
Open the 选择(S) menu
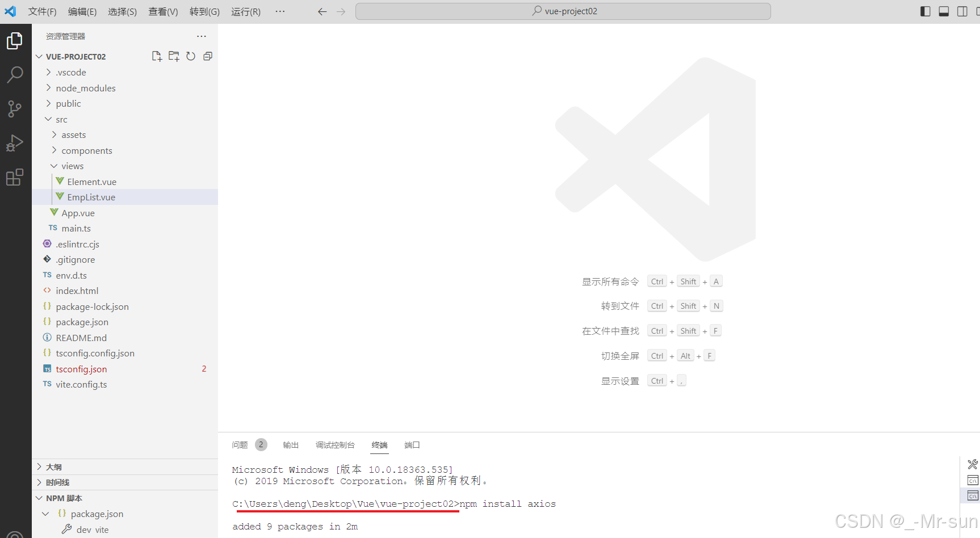coord(123,11)
